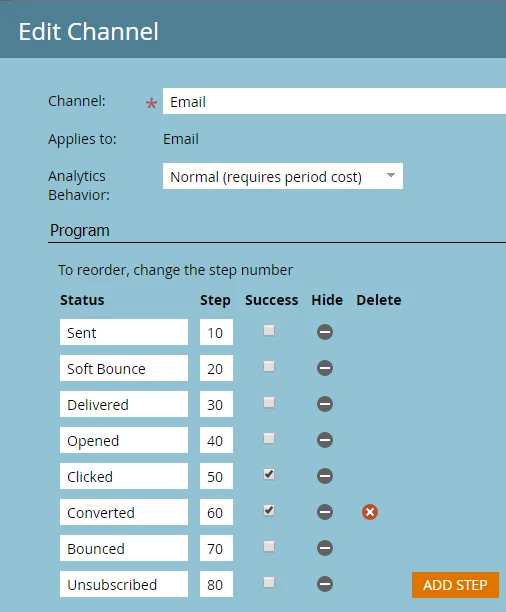Edit the Delivered status name field
This screenshot has height=612, width=506.
[x=124, y=404]
